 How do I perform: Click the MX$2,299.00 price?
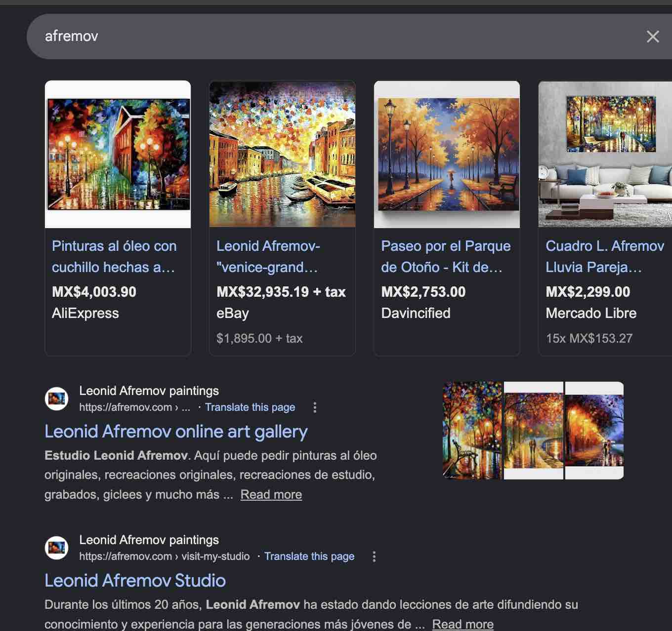(x=588, y=292)
